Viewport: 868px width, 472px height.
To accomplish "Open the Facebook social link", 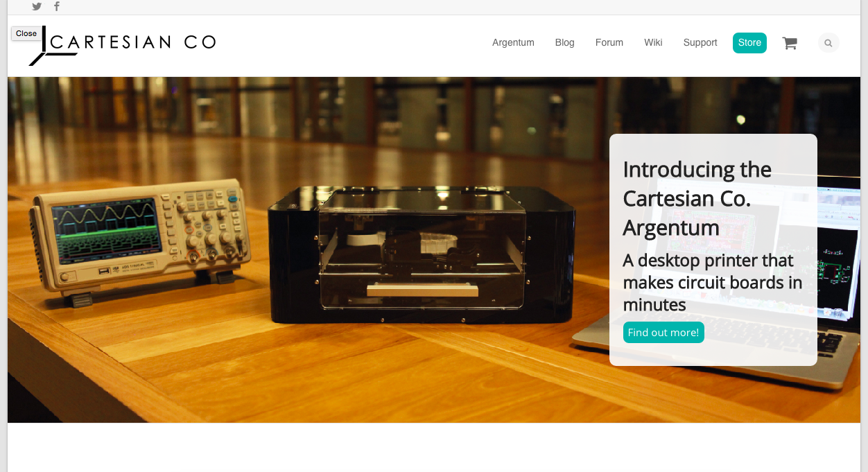I will click(x=57, y=6).
